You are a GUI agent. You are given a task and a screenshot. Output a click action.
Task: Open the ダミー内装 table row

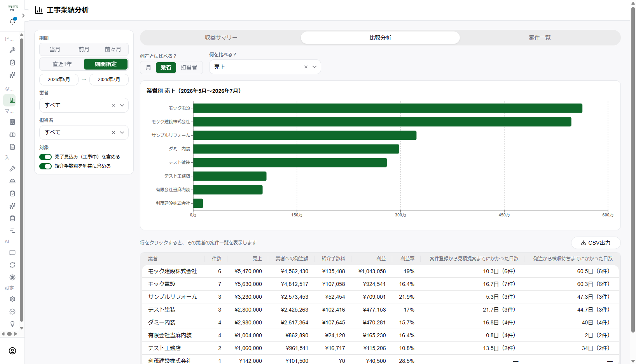coord(380,322)
